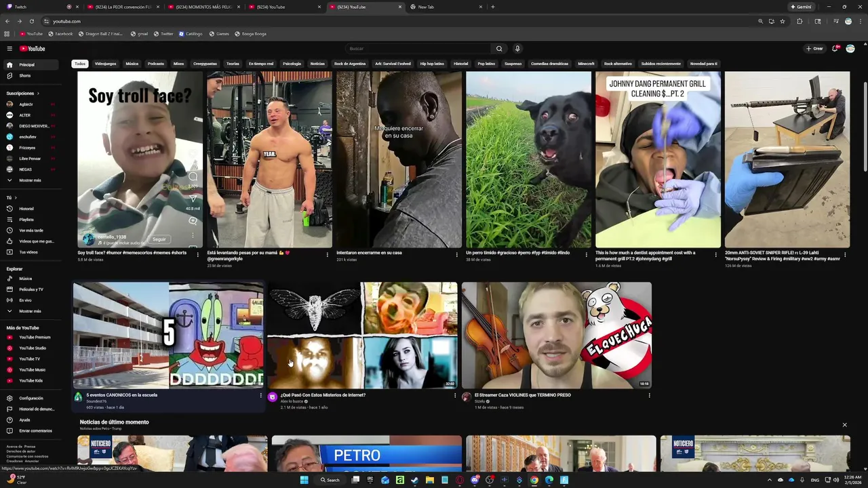Select the Todos filter chip

pos(80,64)
